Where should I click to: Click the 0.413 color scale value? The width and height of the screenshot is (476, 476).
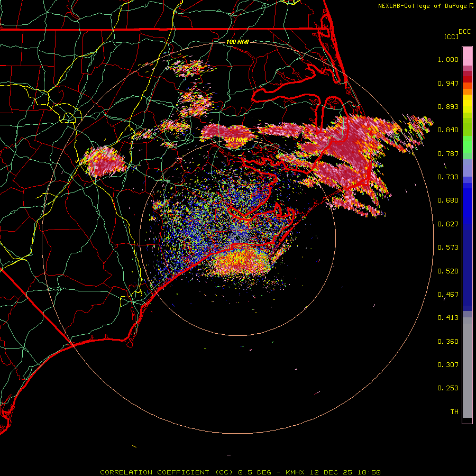coord(448,318)
